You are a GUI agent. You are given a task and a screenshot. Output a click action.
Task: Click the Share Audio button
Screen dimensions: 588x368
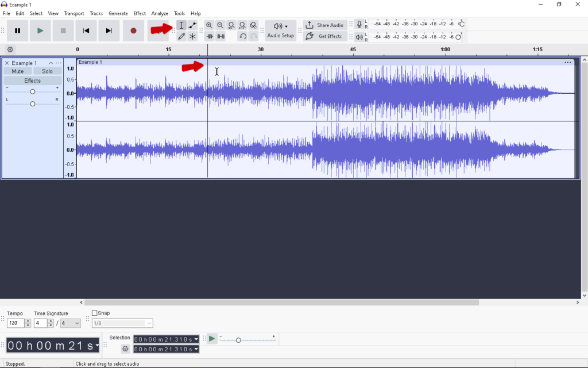[x=325, y=25]
